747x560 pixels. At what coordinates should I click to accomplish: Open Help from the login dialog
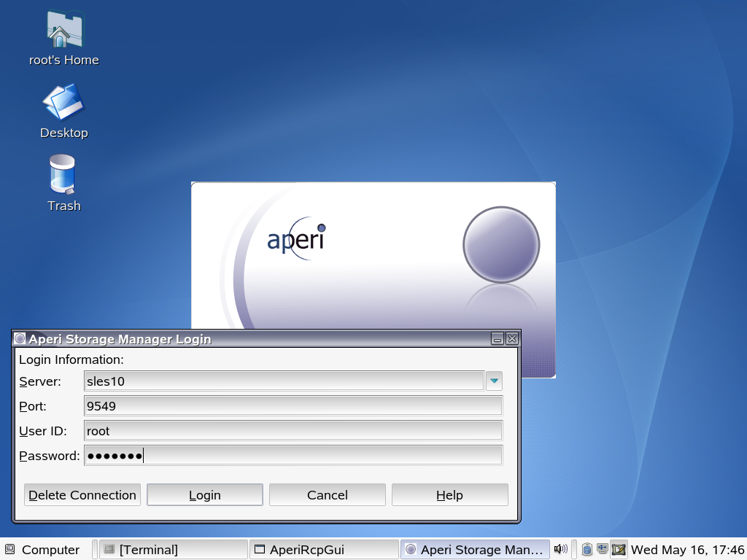(449, 495)
